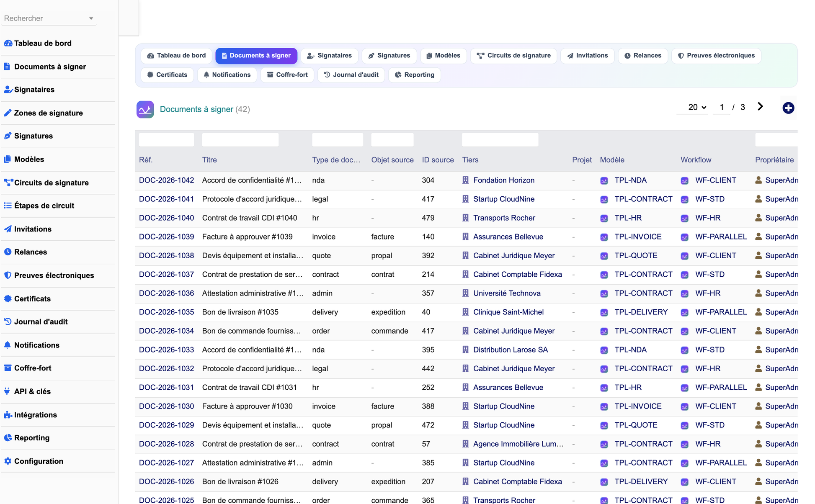815x504 pixels.
Task: Click title Contrat de travail CDI #1040
Action: coord(250,218)
